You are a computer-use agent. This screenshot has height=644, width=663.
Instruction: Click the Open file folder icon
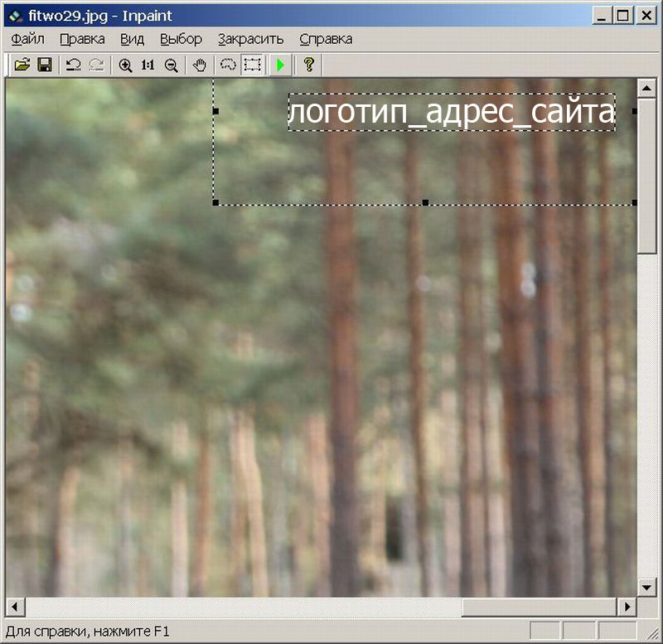coord(22,65)
